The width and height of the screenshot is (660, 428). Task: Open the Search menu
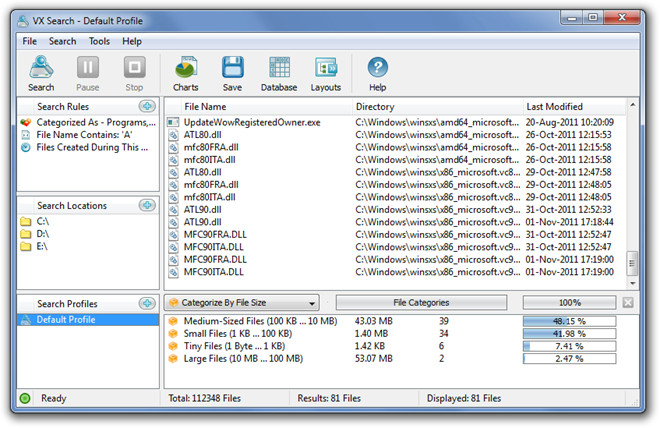coord(62,41)
